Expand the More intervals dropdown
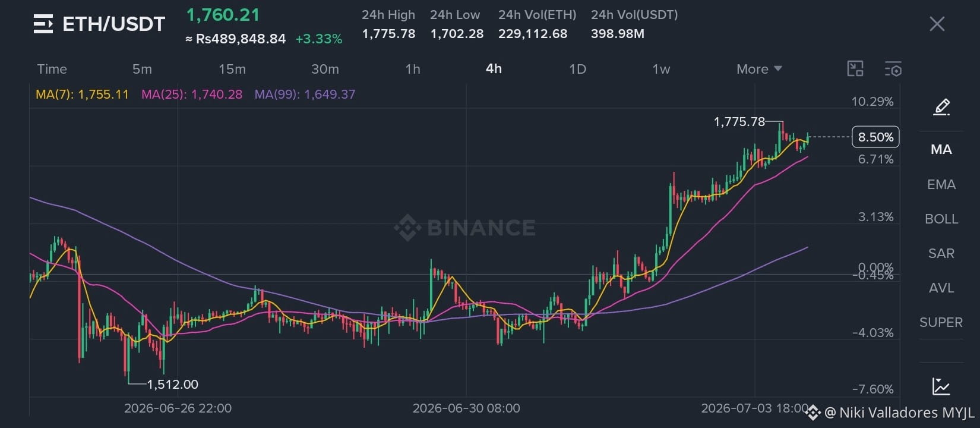Viewport: 980px width, 428px height. click(x=759, y=69)
